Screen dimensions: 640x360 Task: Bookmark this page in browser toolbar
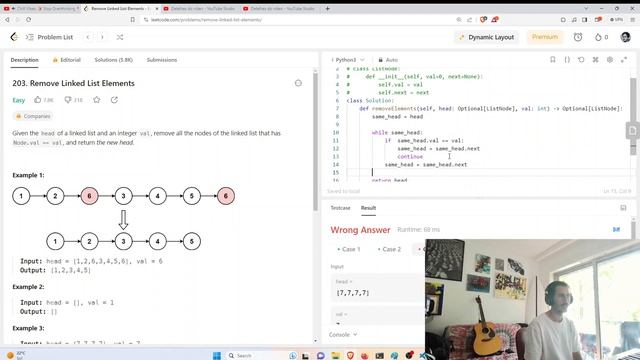[133, 20]
